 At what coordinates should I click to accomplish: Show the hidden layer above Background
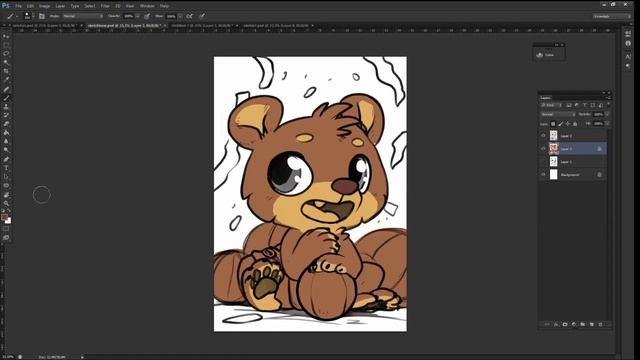543,162
